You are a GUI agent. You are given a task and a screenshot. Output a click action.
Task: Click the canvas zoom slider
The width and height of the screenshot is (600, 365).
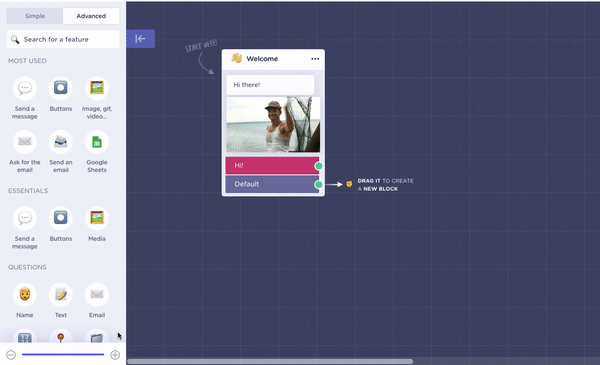click(63, 355)
